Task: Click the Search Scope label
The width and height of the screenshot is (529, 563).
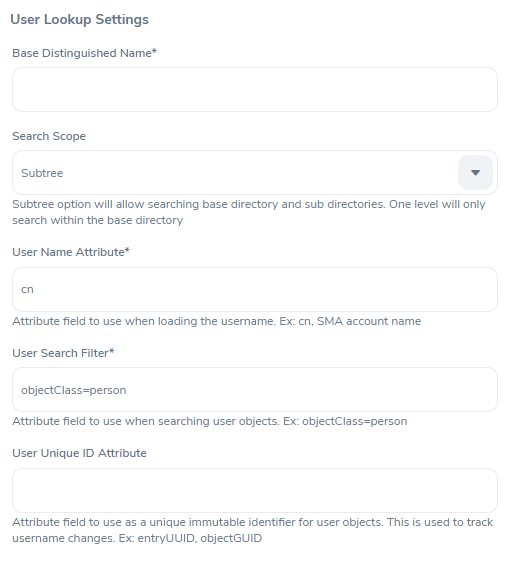Action: (x=49, y=136)
